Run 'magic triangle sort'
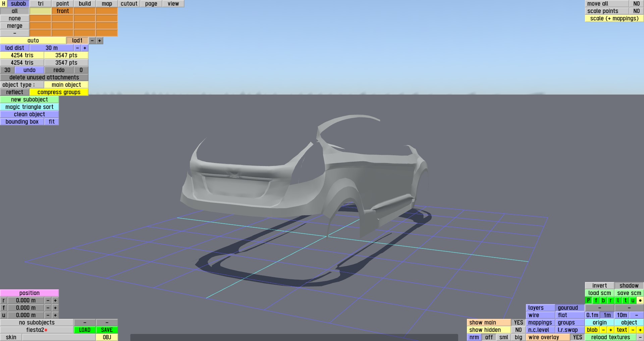 30,107
